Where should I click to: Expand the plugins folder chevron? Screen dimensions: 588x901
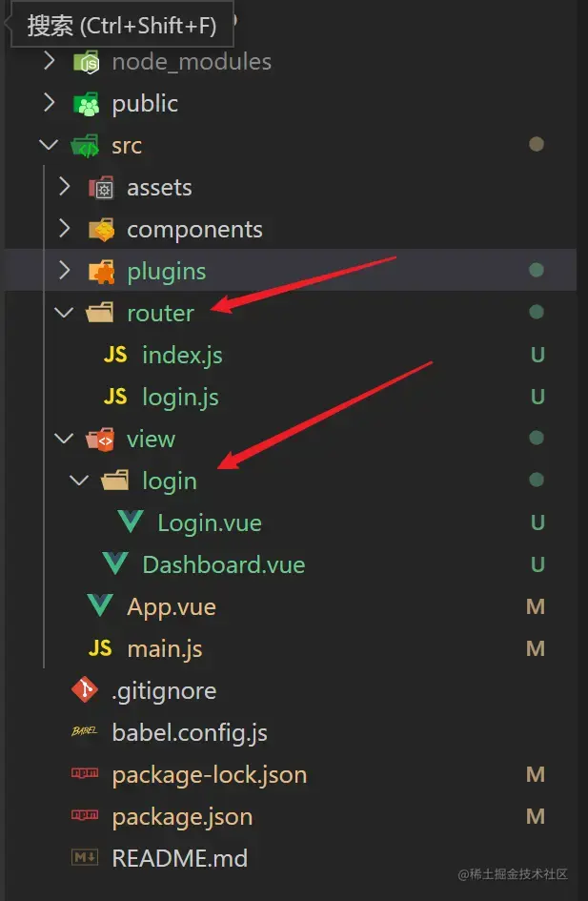tap(64, 270)
